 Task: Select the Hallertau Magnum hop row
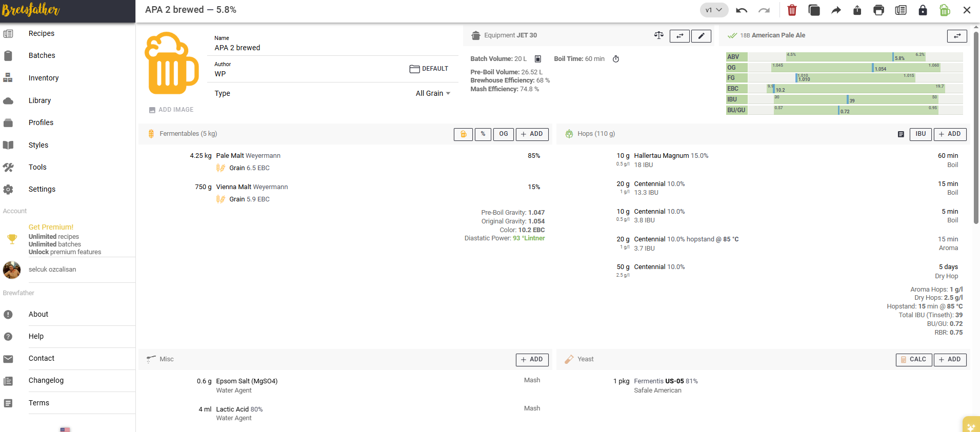click(x=763, y=160)
